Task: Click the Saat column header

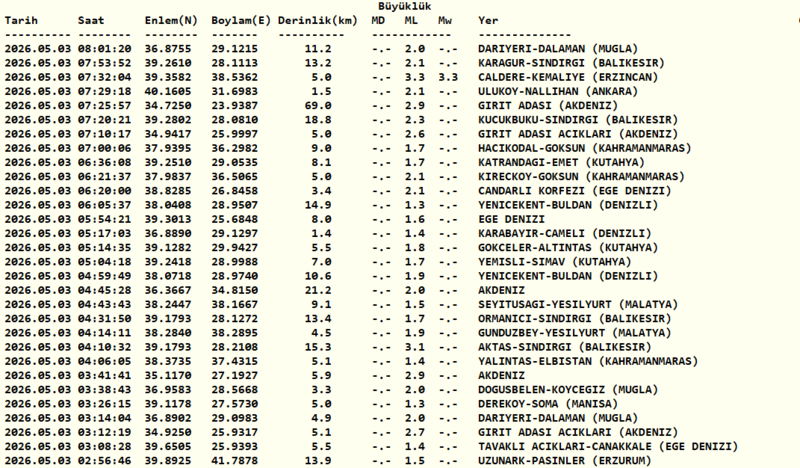Action: pos(91,20)
